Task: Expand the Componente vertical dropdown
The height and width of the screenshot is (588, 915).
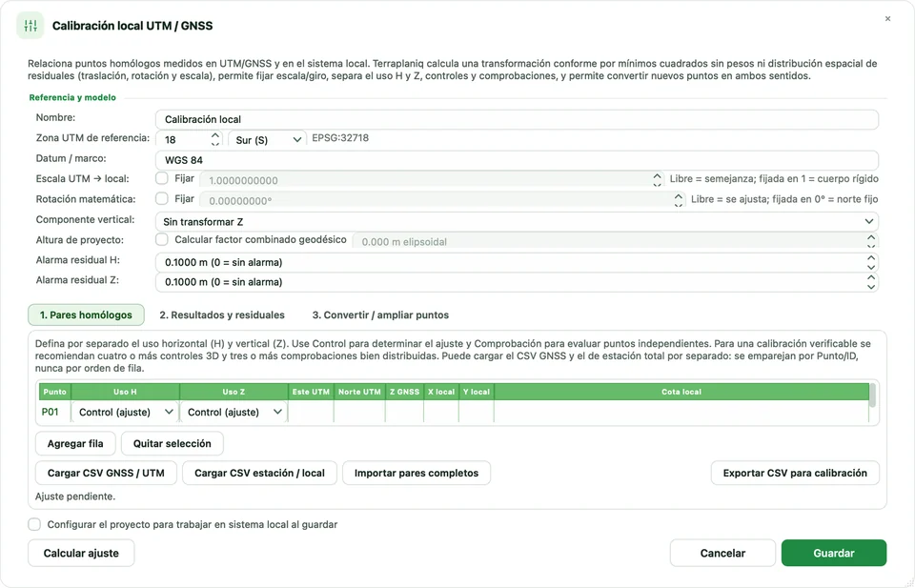Action: click(x=517, y=222)
